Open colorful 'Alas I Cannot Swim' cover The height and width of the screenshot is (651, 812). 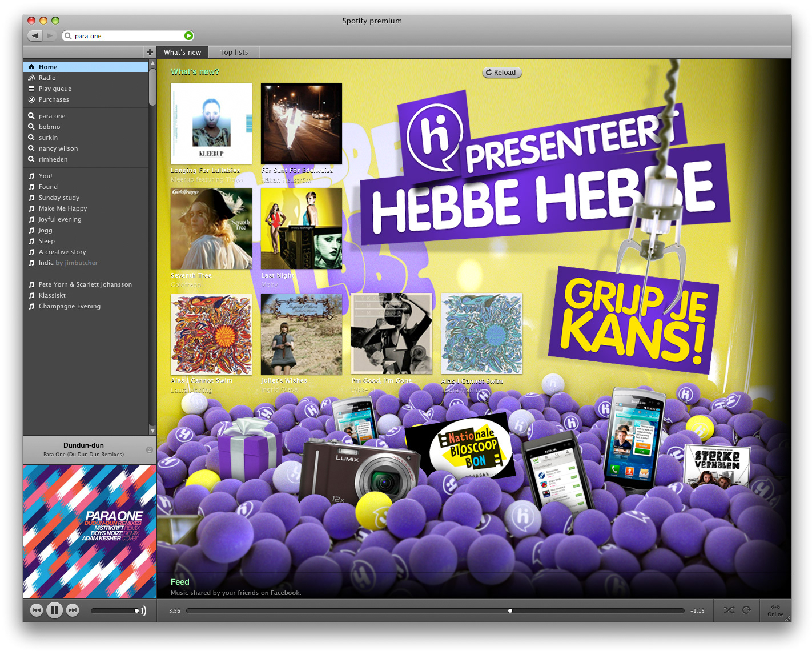(x=211, y=334)
